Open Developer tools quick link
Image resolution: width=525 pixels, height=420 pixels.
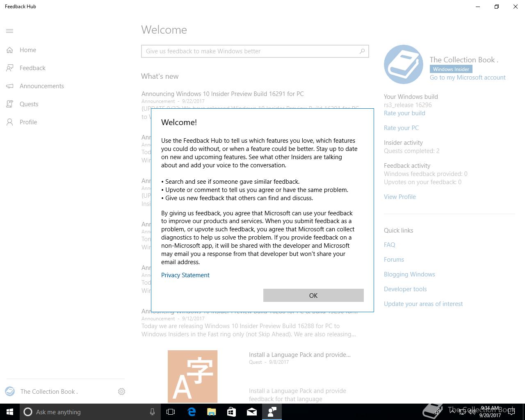click(405, 289)
